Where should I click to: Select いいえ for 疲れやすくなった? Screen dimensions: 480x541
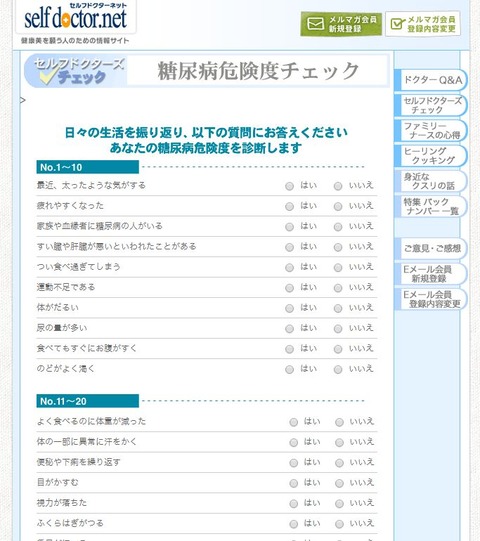[x=338, y=206]
